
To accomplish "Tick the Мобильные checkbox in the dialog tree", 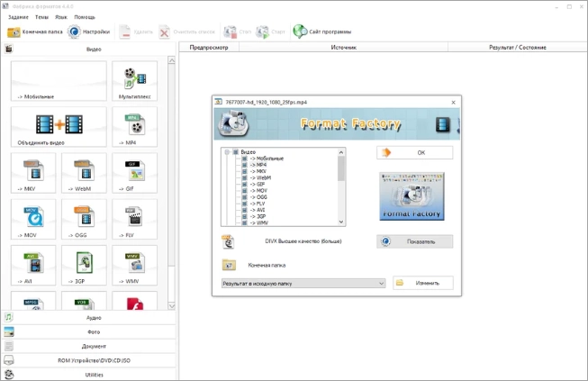I will (244, 159).
